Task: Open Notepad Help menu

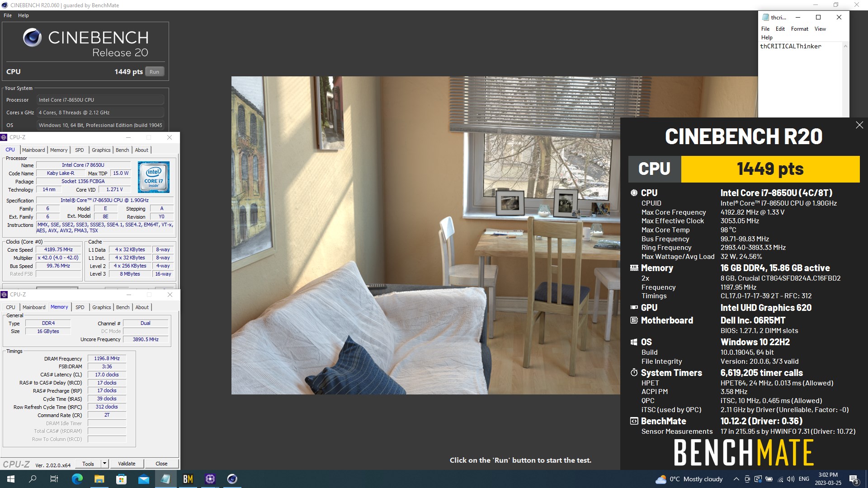Action: coord(767,38)
